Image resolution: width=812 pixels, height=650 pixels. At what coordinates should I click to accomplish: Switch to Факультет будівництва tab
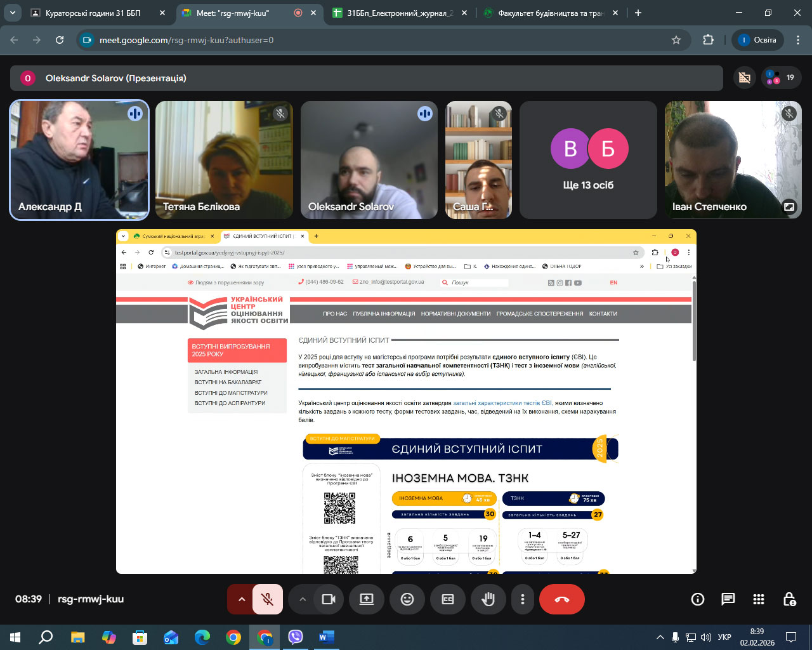(549, 13)
